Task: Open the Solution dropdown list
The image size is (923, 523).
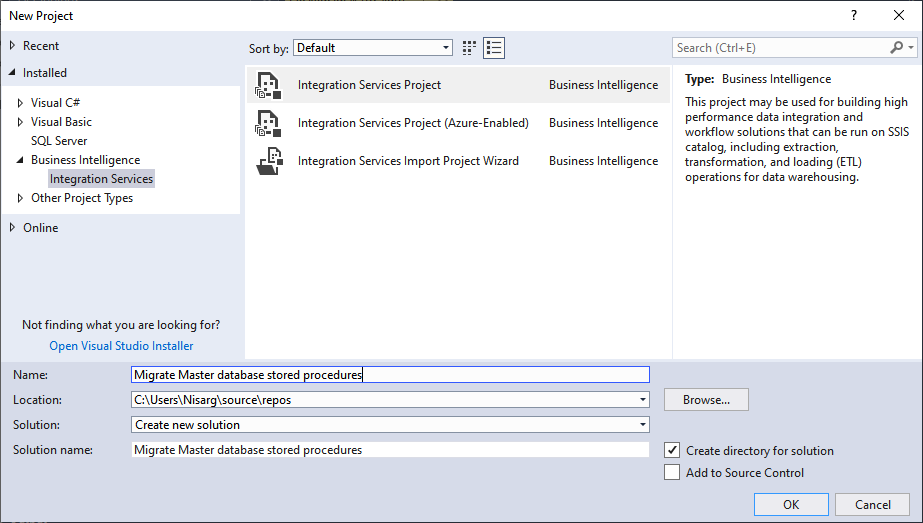Action: point(642,425)
